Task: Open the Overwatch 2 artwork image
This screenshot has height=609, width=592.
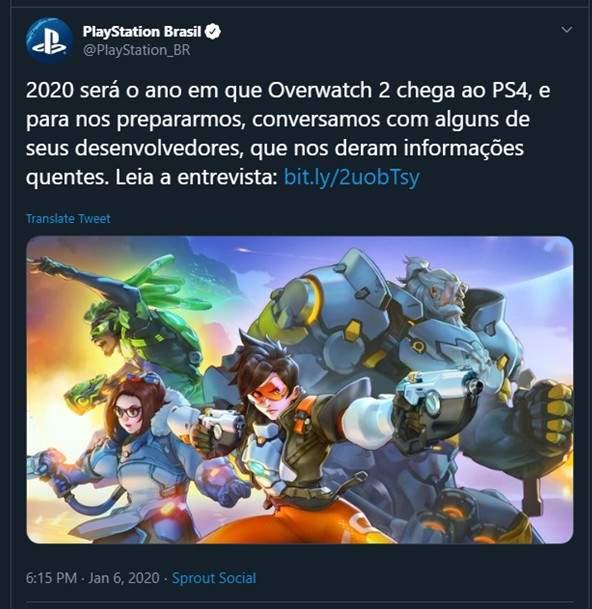Action: (x=299, y=390)
